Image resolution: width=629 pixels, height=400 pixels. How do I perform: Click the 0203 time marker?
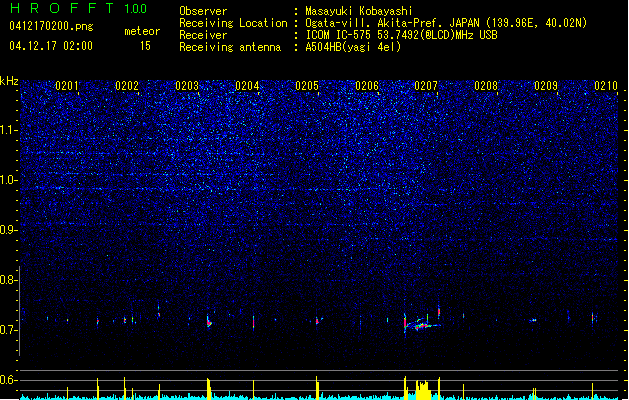click(x=187, y=86)
